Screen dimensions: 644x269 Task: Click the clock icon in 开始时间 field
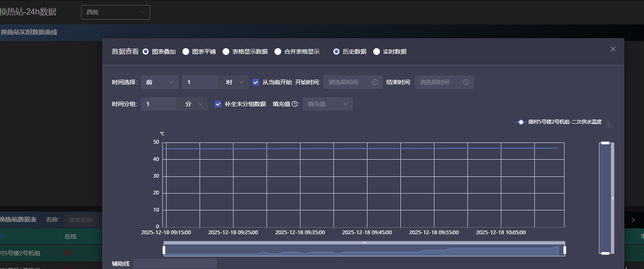pos(375,82)
